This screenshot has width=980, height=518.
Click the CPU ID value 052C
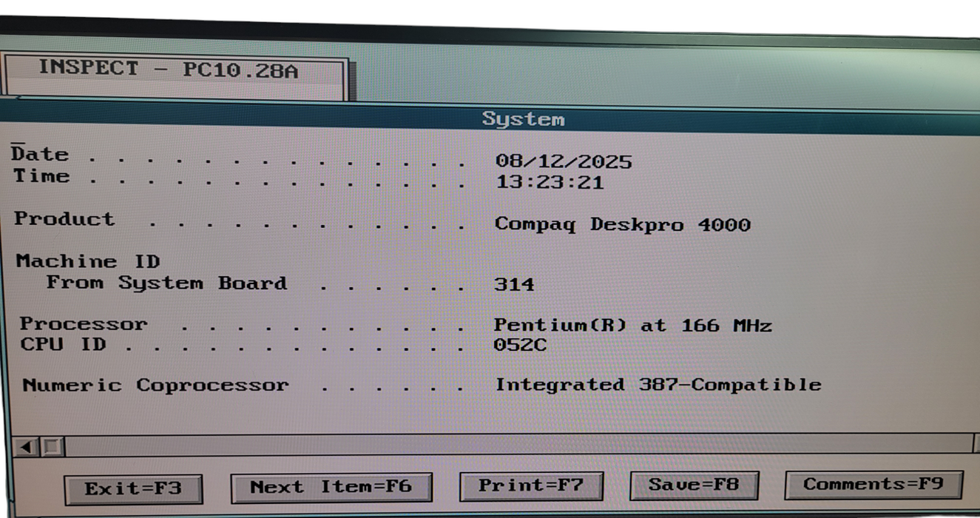click(x=520, y=345)
